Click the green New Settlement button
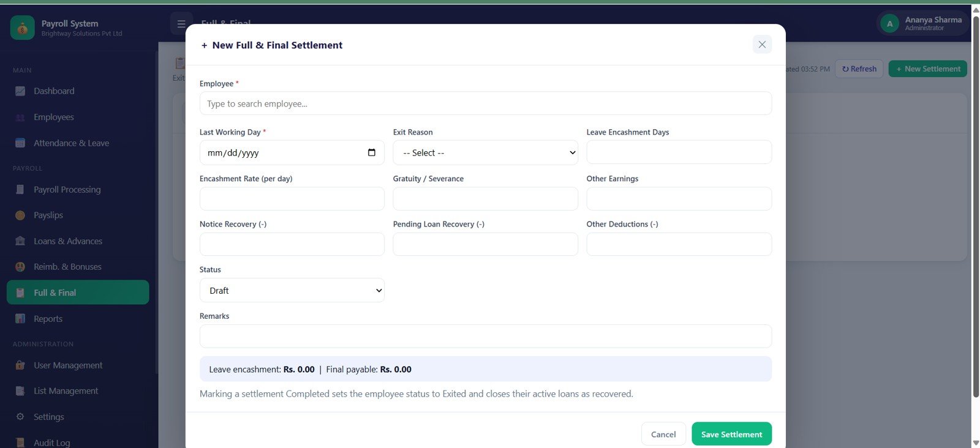The height and width of the screenshot is (448, 980). tap(928, 69)
